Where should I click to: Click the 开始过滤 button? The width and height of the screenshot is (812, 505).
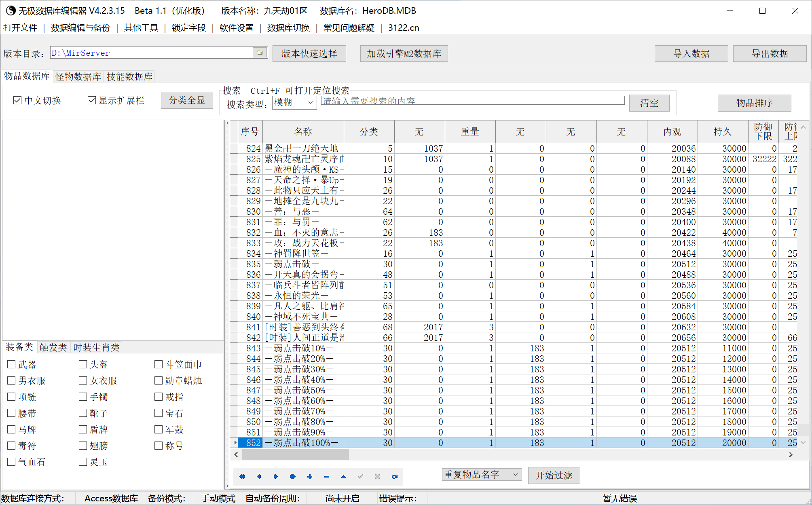[x=554, y=475]
